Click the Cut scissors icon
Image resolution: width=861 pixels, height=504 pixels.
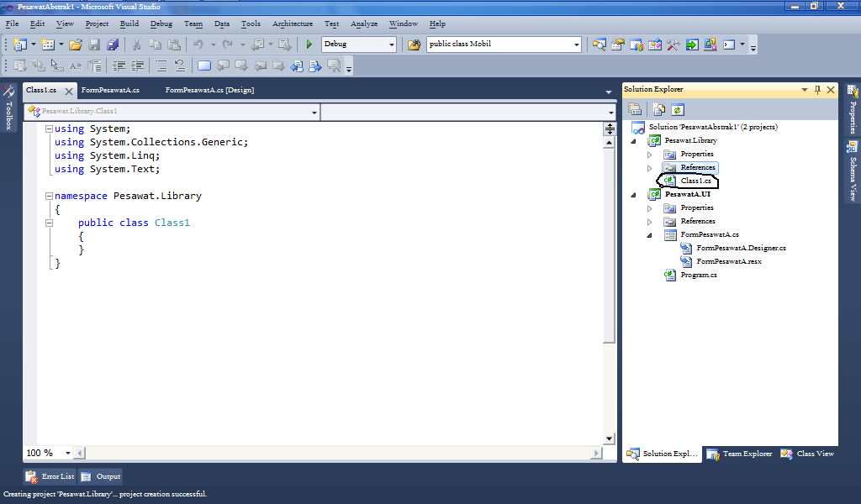click(137, 45)
